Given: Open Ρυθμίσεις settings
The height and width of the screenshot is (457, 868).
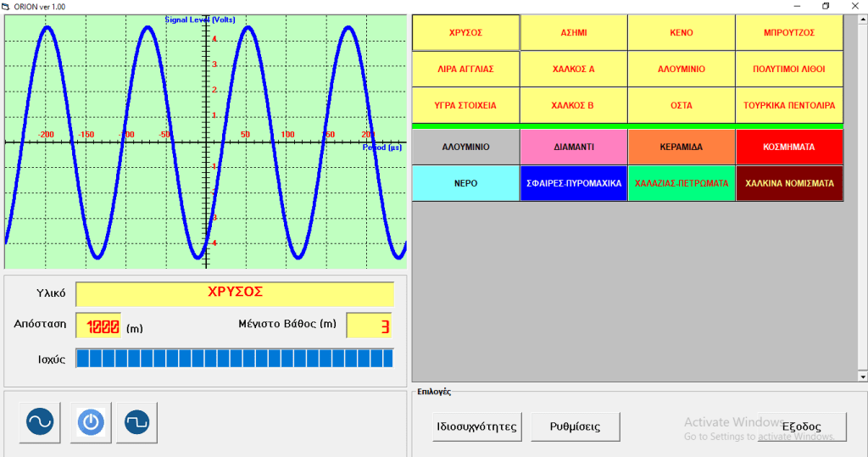Looking at the screenshot, I should tap(576, 426).
